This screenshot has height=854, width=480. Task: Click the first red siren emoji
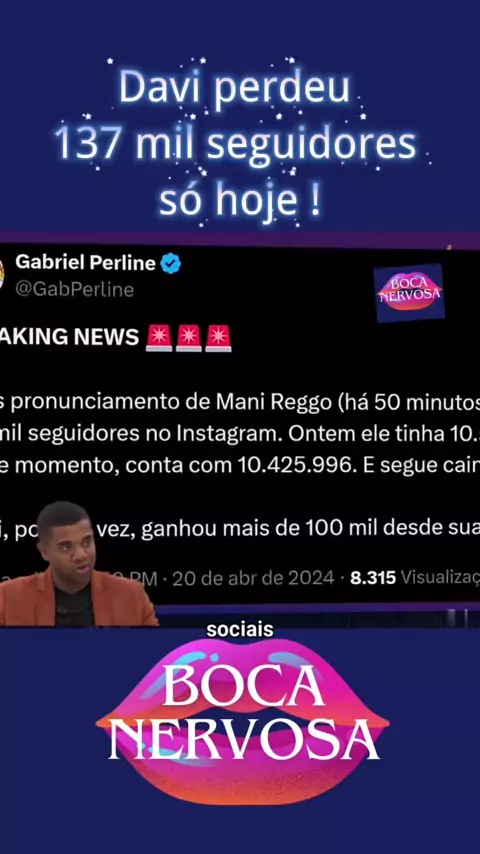pyautogui.click(x=159, y=338)
